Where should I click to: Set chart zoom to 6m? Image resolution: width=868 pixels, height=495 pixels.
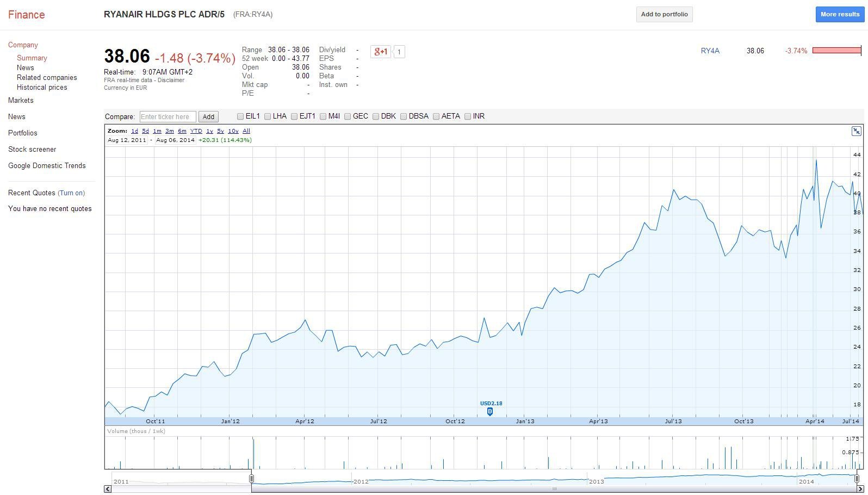[x=182, y=131]
